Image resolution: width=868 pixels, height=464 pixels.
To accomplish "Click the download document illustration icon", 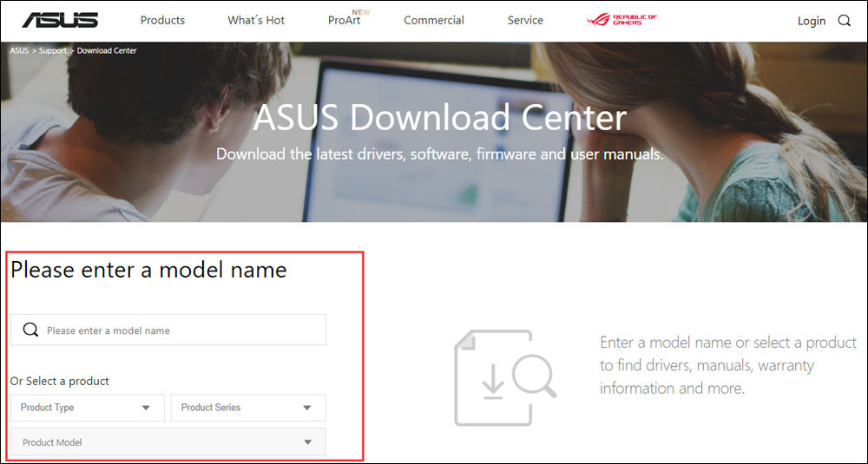I will pyautogui.click(x=505, y=378).
